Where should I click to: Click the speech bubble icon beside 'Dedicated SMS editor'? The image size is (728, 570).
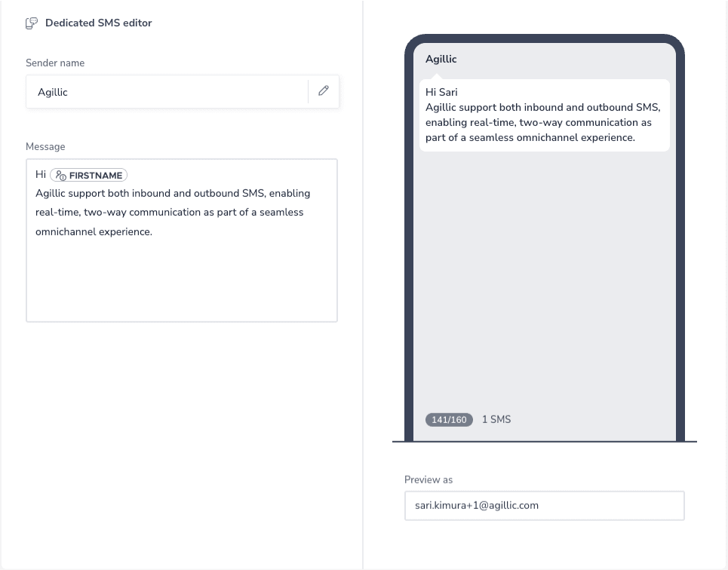31,23
